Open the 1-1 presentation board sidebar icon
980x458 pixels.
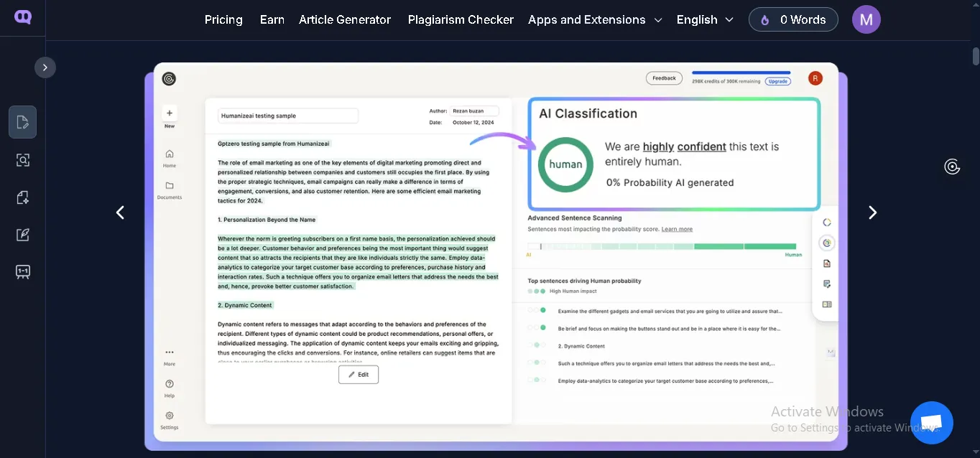23,272
